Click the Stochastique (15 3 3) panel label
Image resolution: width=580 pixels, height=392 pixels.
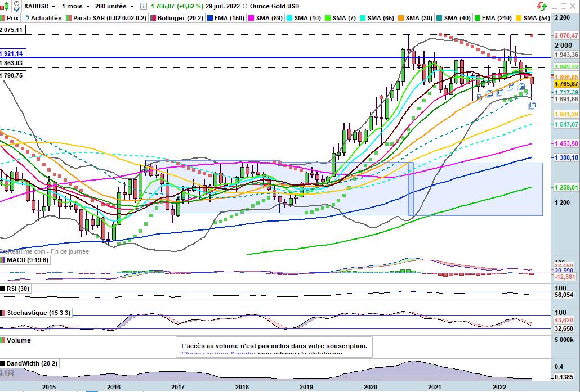pos(38,313)
